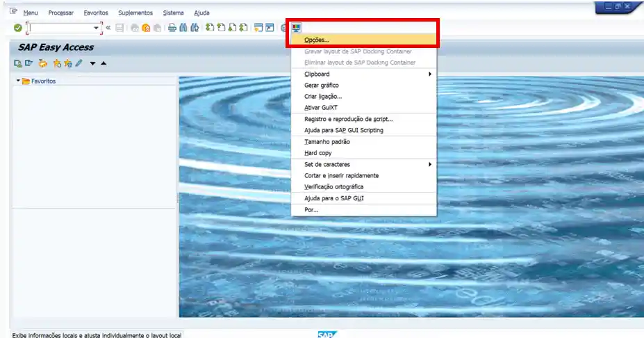The width and height of the screenshot is (644, 338).
Task: Select Verificação ortográfica entry
Action: pyautogui.click(x=364, y=186)
